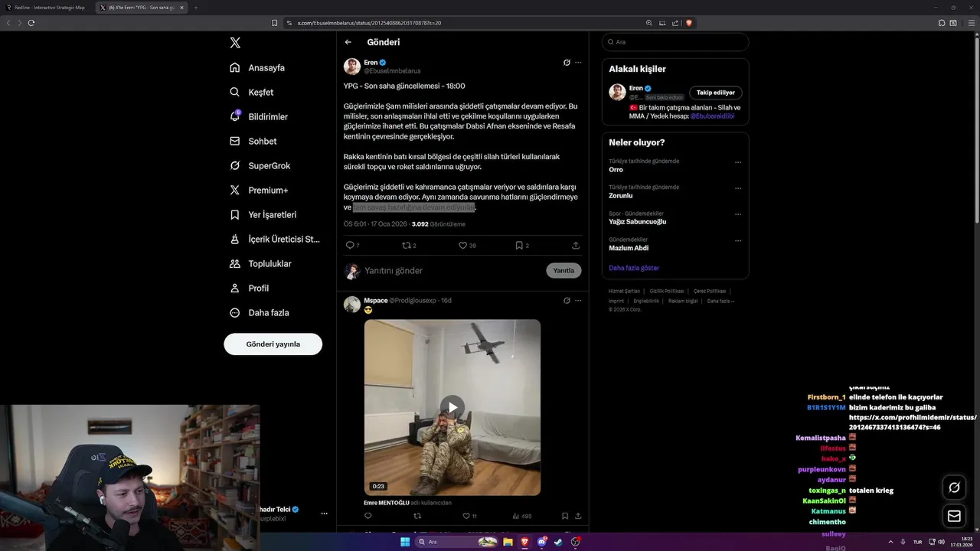The height and width of the screenshot is (551, 980).
Task: Open the X logo home icon
Action: point(235,43)
